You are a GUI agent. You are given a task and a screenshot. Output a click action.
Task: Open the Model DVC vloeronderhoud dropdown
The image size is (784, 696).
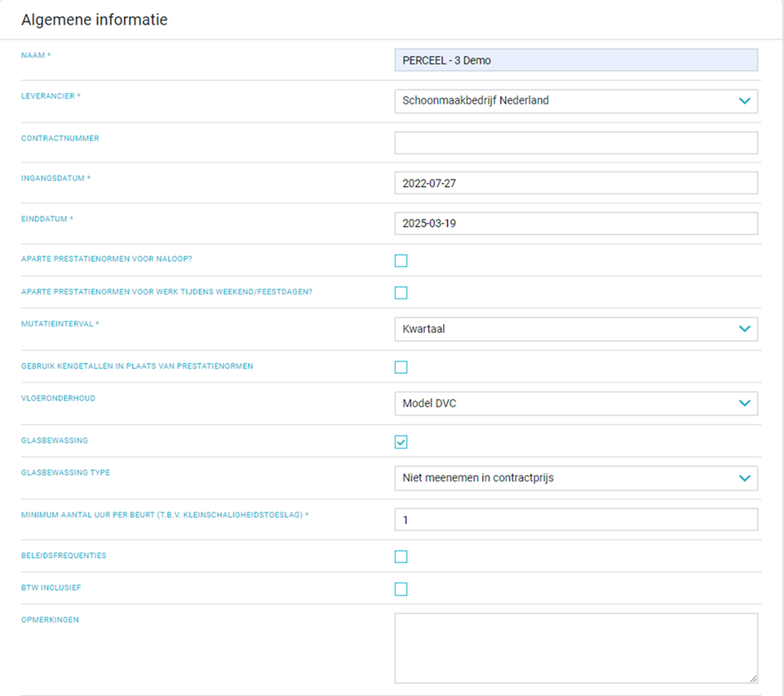click(576, 403)
